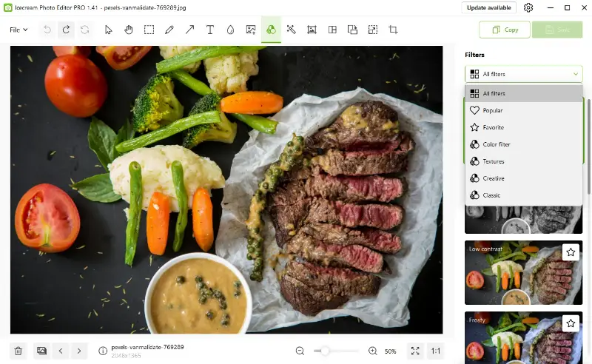Select the hand pan tool
592x364 pixels.
point(129,30)
